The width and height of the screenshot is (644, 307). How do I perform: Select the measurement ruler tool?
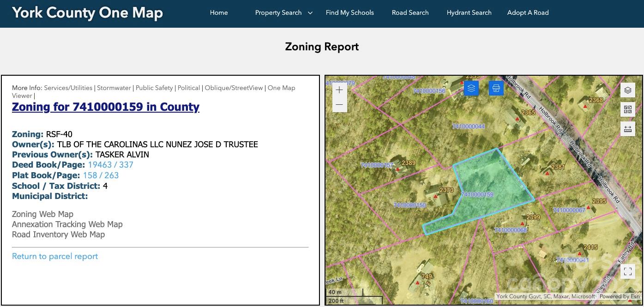pyautogui.click(x=627, y=129)
